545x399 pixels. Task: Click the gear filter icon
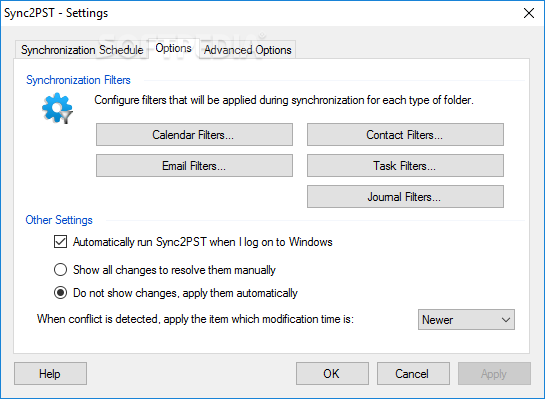(57, 108)
